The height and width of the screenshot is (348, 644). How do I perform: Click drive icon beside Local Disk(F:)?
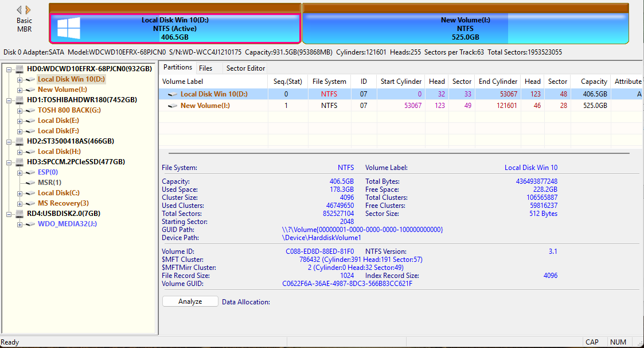[30, 132]
